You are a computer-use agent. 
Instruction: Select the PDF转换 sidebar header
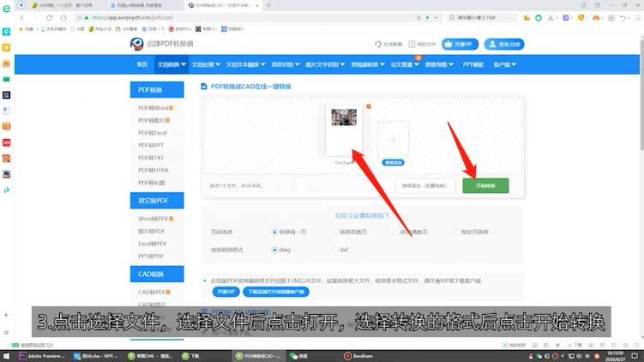coord(157,89)
